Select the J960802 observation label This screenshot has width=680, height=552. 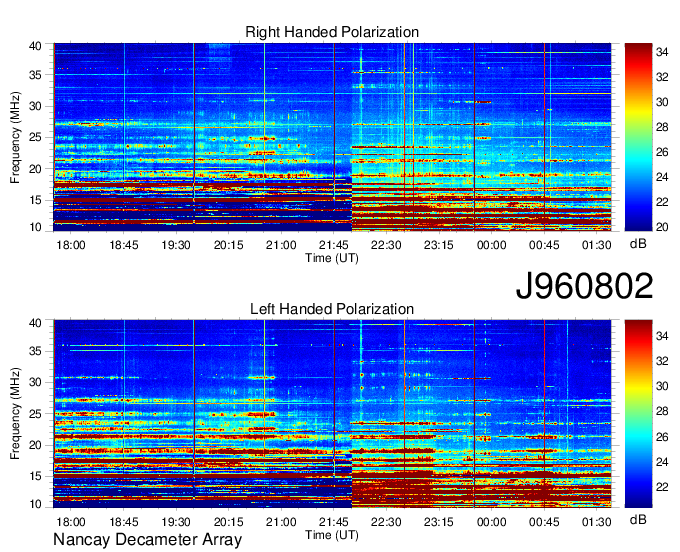tap(584, 286)
